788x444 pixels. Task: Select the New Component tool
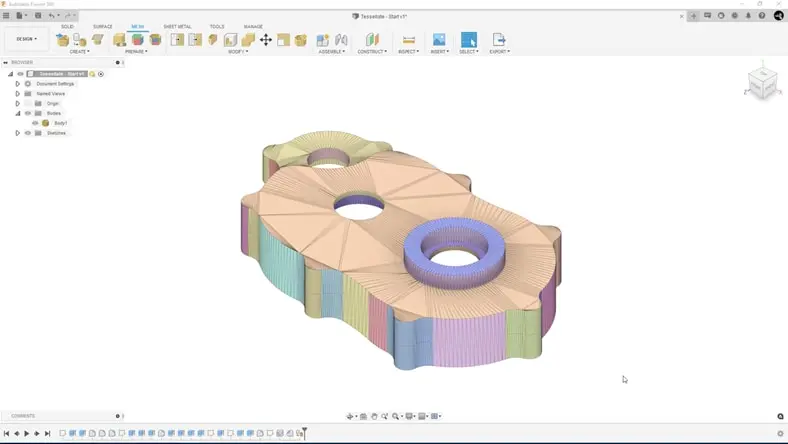(x=323, y=40)
